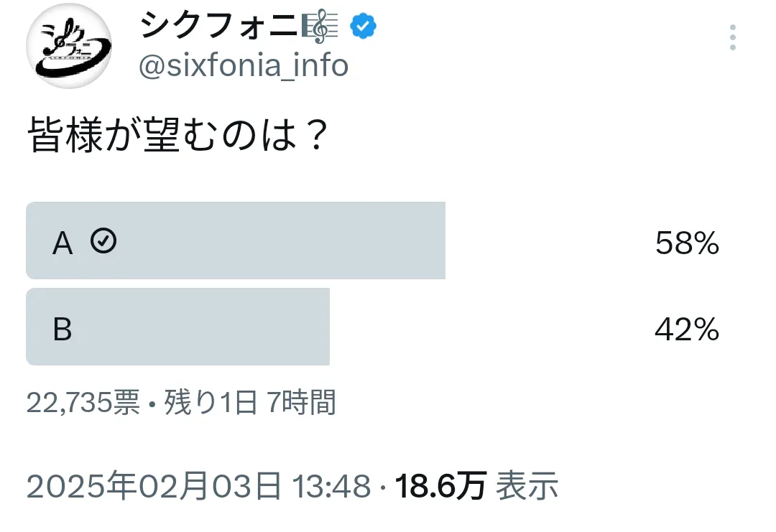Viewport: 776px width, 532px height.
Task: Click the 残り1日 7時間 remaining time text
Action: (x=250, y=403)
